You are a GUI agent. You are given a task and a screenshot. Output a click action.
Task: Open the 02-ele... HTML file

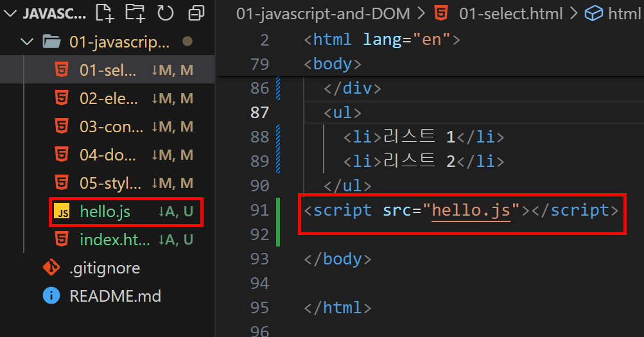pyautogui.click(x=107, y=98)
